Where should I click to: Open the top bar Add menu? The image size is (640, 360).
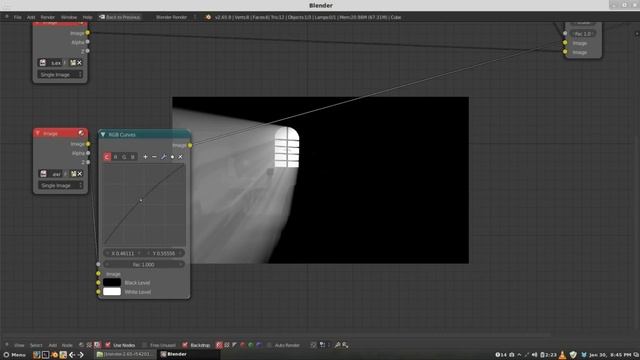coord(31,17)
